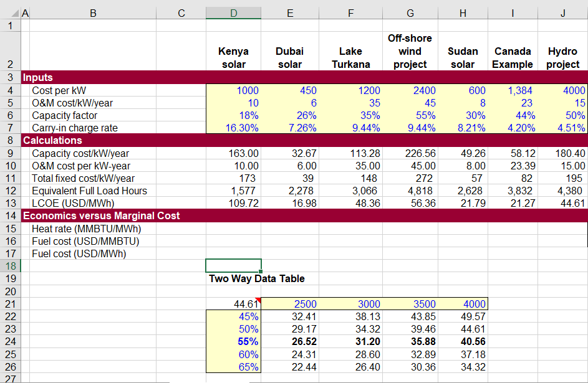Click the fill handle of active cell D18
The image size is (588, 383).
click(x=262, y=272)
